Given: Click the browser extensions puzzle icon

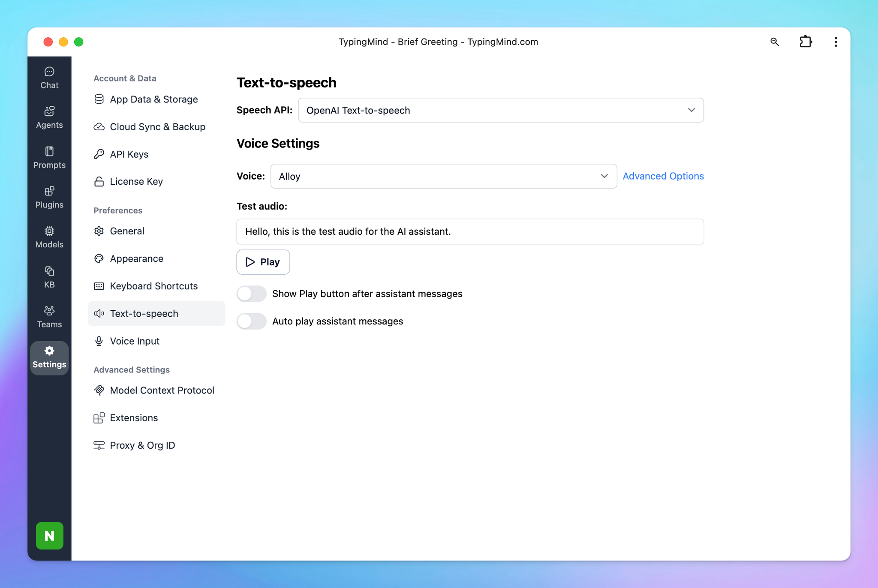Looking at the screenshot, I should tap(806, 42).
